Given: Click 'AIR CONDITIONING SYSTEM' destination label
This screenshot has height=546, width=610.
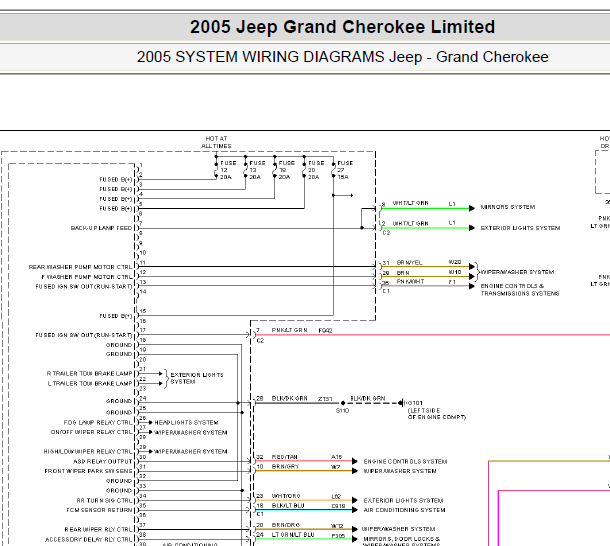Looking at the screenshot, I should [x=404, y=510].
